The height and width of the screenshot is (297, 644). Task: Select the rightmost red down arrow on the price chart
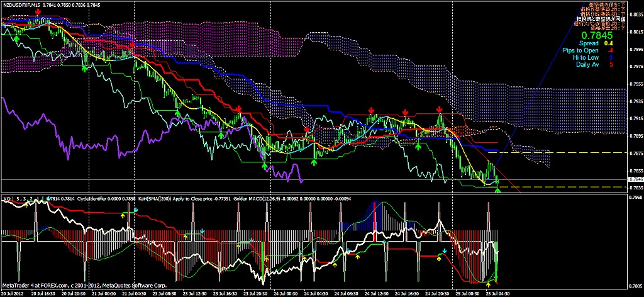coord(440,109)
